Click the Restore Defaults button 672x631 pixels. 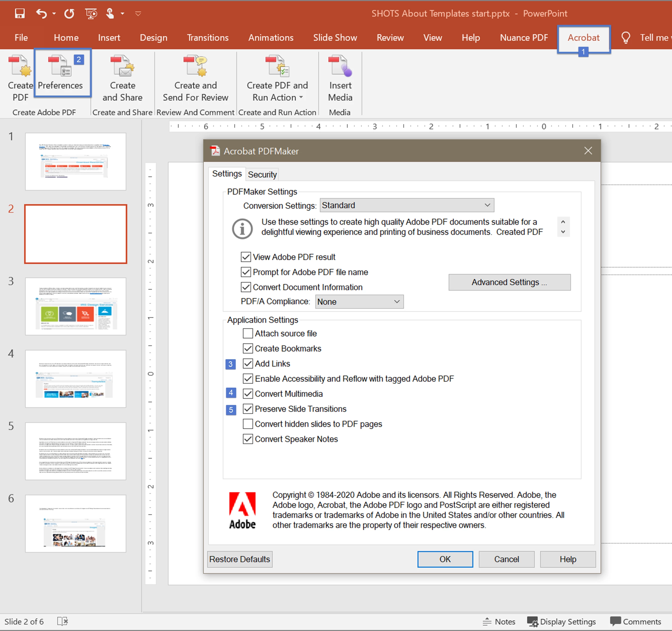click(x=239, y=559)
